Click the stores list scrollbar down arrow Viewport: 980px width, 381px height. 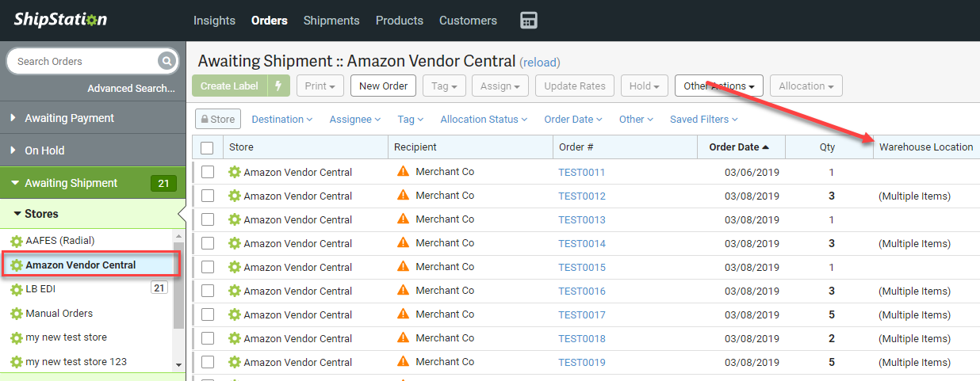click(x=178, y=364)
